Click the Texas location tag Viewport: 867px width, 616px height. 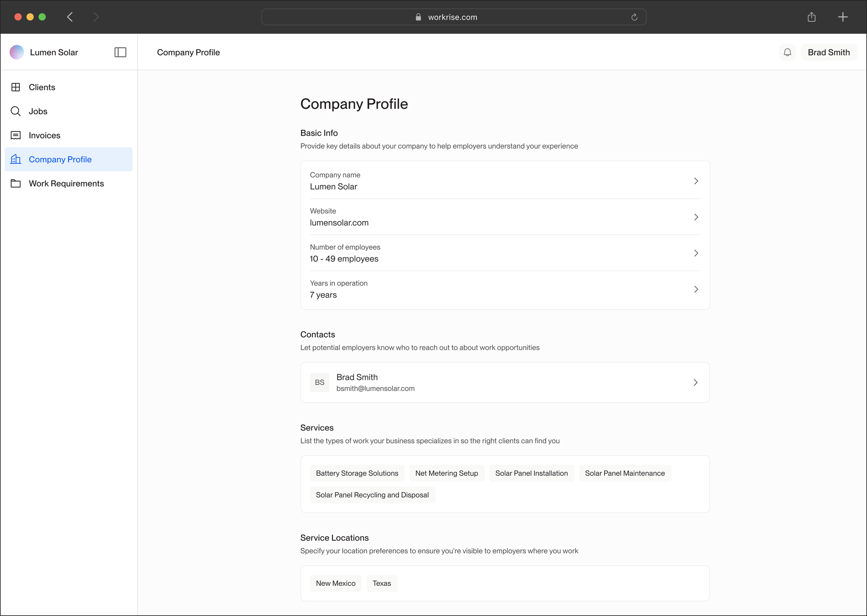coord(381,583)
